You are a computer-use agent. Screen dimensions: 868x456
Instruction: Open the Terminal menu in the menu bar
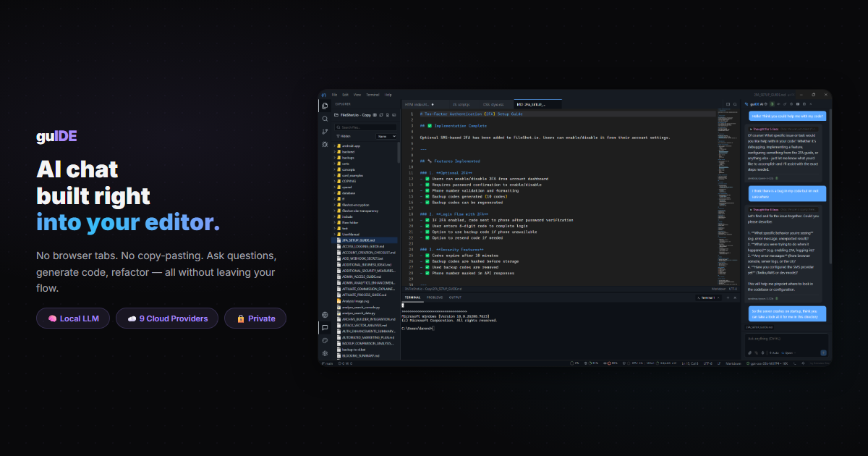(x=373, y=95)
